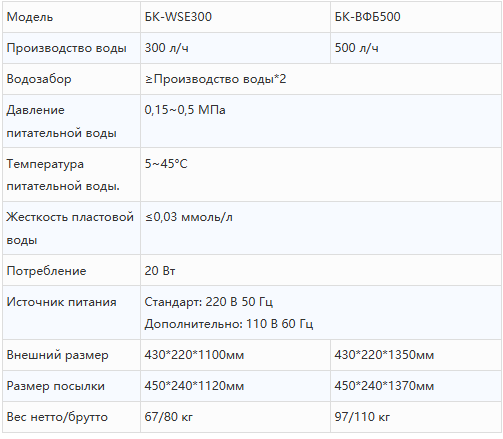Click the 20 Вт consumption value

[x=160, y=271]
